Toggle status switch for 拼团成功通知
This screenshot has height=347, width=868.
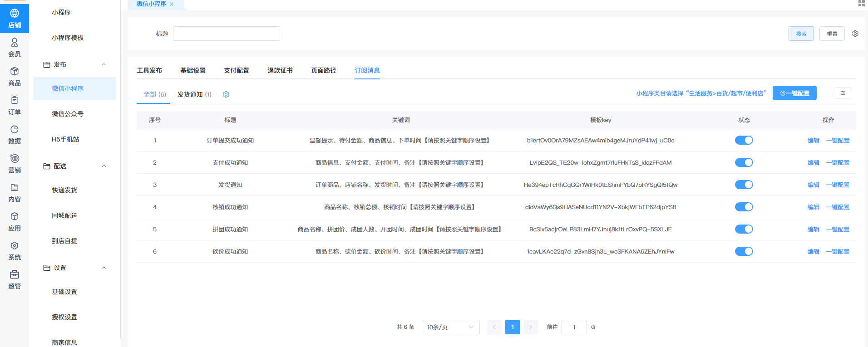pyautogui.click(x=744, y=229)
